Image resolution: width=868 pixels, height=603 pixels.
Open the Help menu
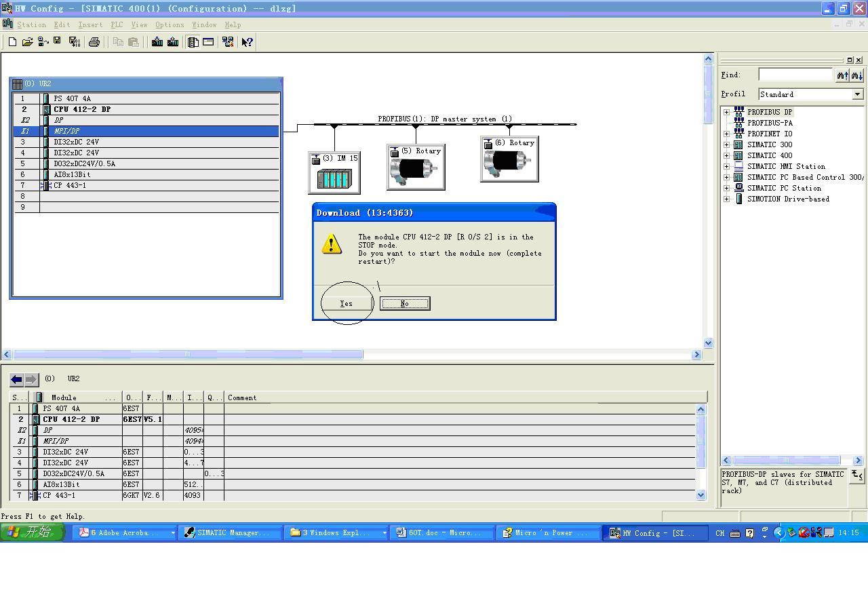point(233,24)
